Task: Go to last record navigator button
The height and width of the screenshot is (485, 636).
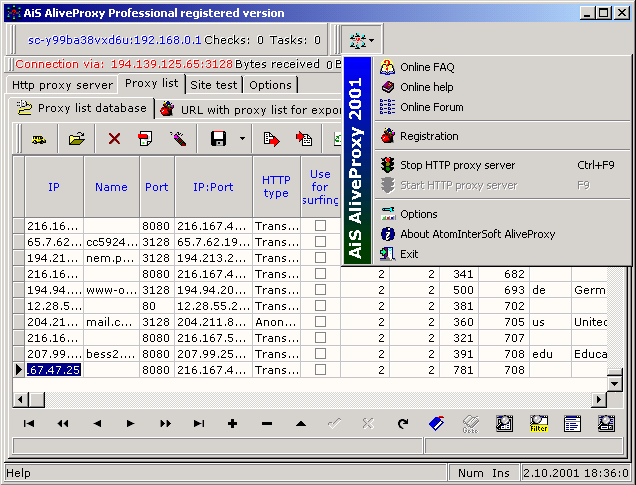Action: click(199, 424)
